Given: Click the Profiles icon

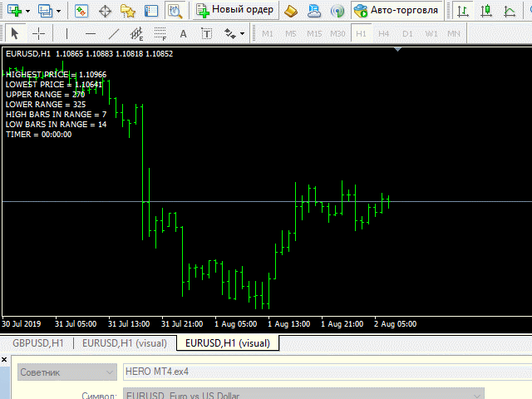Looking at the screenshot, I should click(45, 11).
